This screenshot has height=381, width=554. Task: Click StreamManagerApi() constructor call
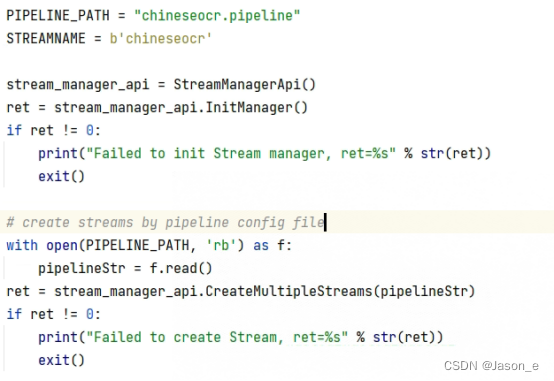(244, 85)
